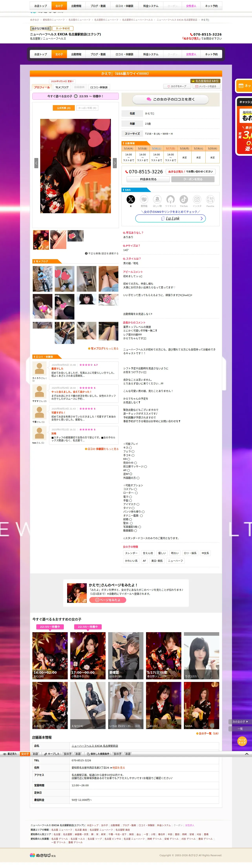Click the ロリ・妹系 feature tag
Viewport: 252px width, 868px height.
click(x=190, y=553)
